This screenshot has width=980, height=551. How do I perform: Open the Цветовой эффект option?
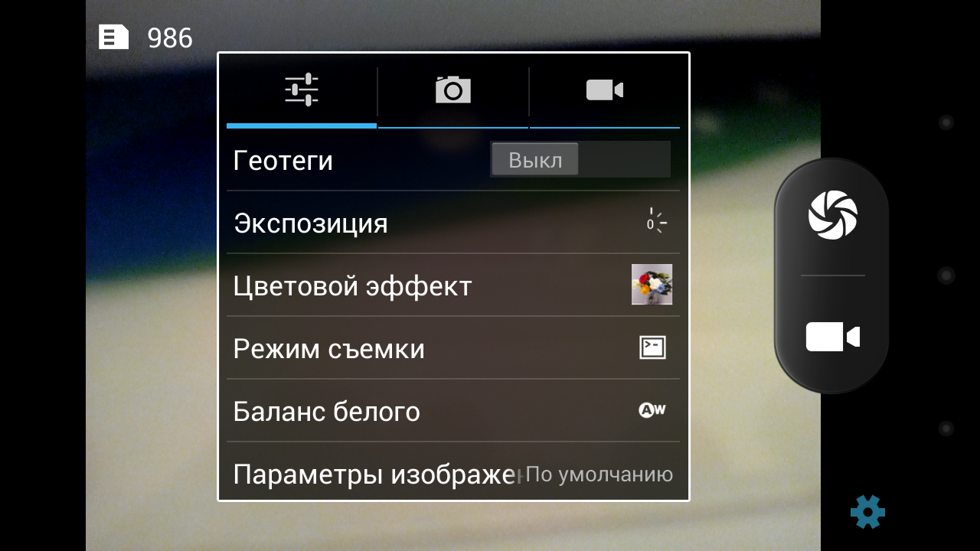[453, 285]
